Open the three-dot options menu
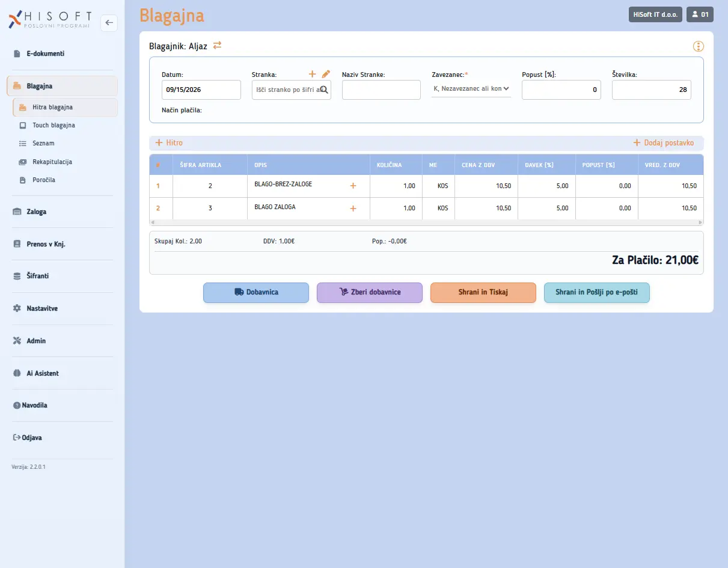Screen dimensions: 728x568 (x=698, y=46)
